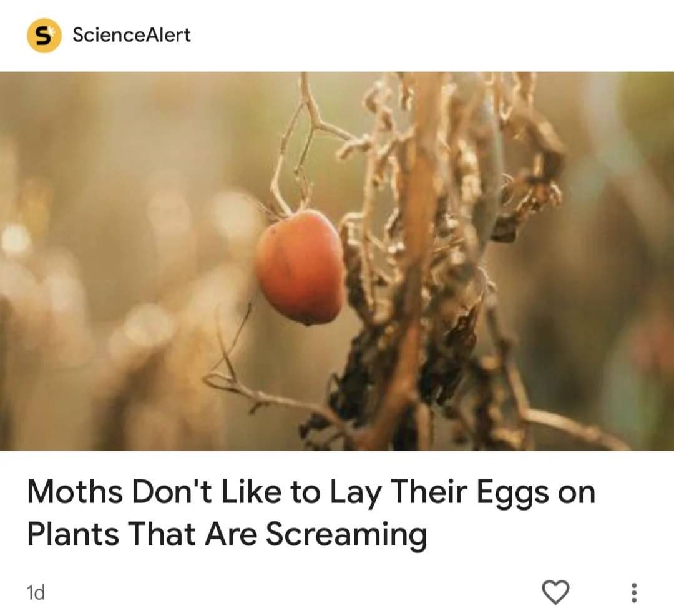Viewport: 674px width, 616px height.
Task: Click the word Screaming in the headline
Action: pos(346,534)
